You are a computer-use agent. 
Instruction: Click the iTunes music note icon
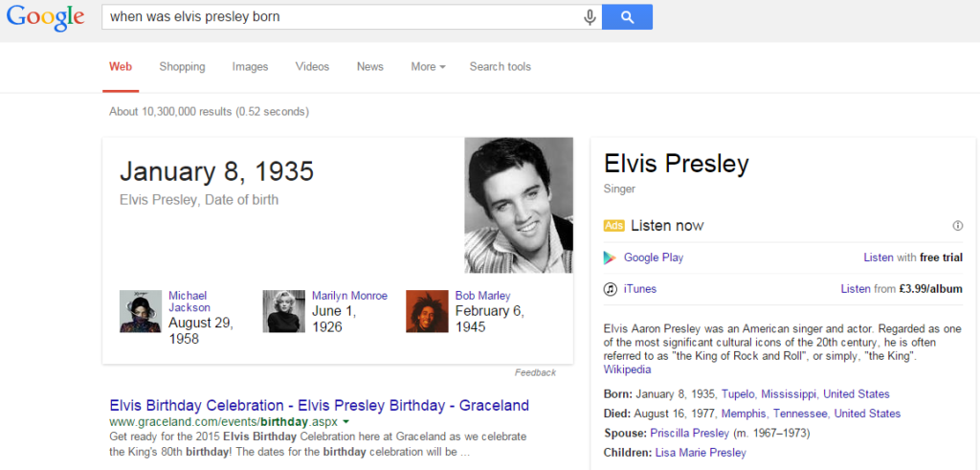[610, 289]
